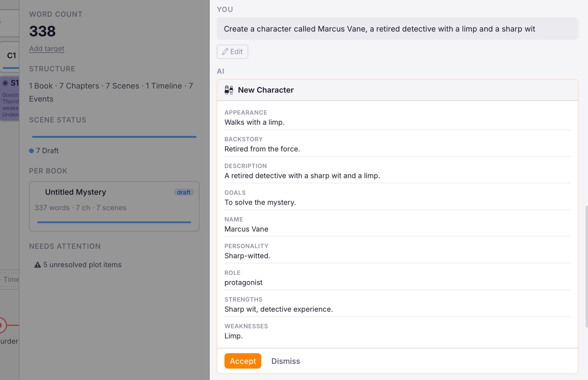The image size is (588, 380).
Task: Click the warning triangle icon
Action: 37,265
